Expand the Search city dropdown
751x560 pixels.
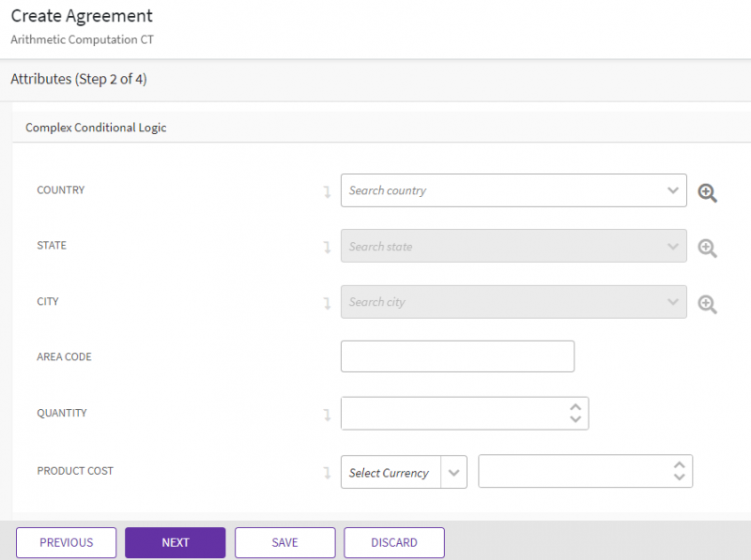[x=672, y=301]
